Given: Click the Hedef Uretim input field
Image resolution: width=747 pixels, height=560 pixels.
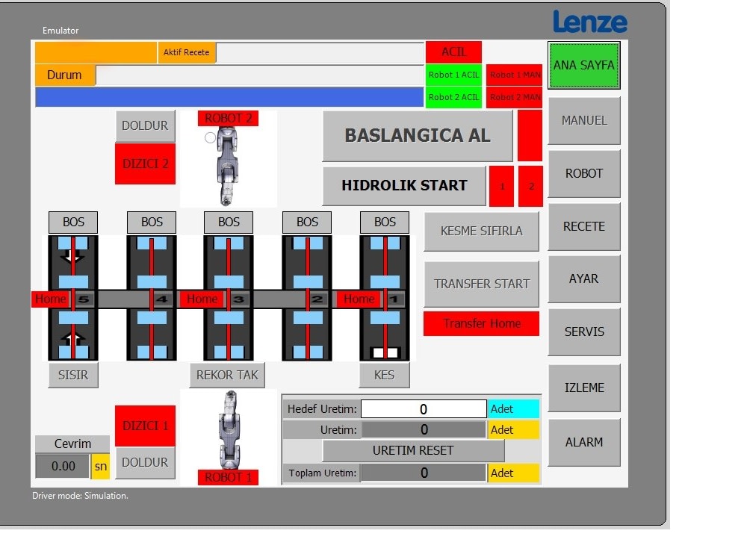Looking at the screenshot, I should (x=424, y=408).
